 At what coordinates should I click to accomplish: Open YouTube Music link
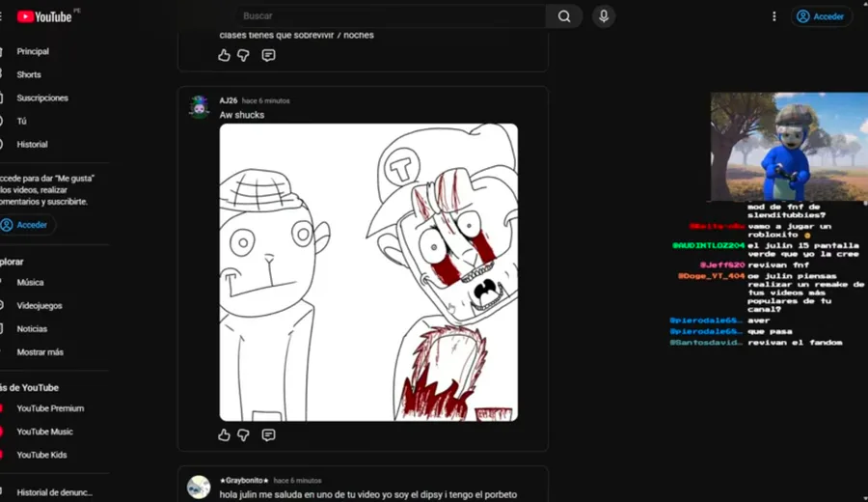coord(44,432)
